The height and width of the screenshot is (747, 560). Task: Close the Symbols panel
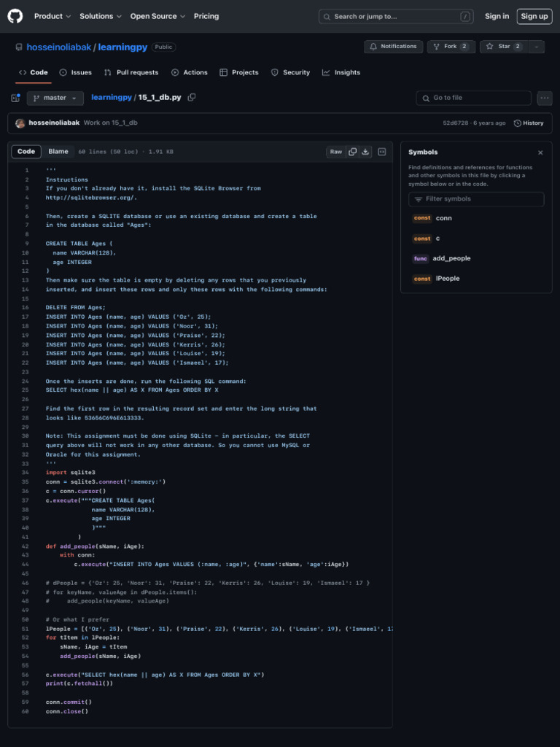540,152
